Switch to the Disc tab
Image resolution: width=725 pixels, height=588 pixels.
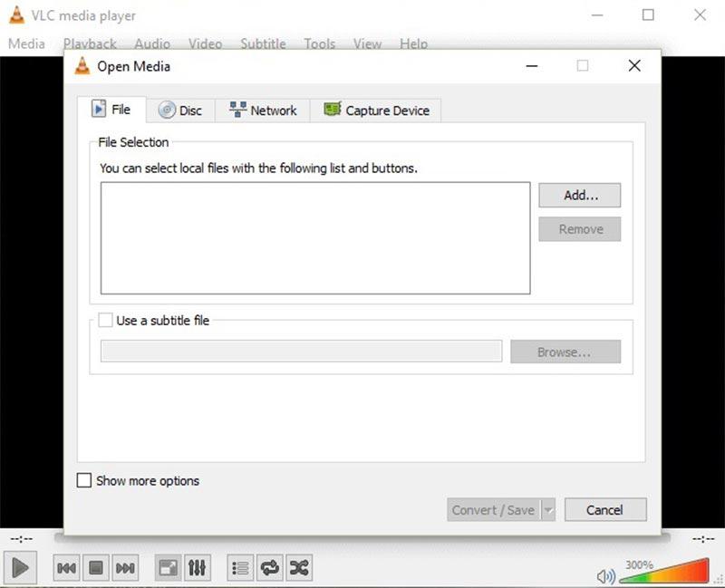click(179, 111)
